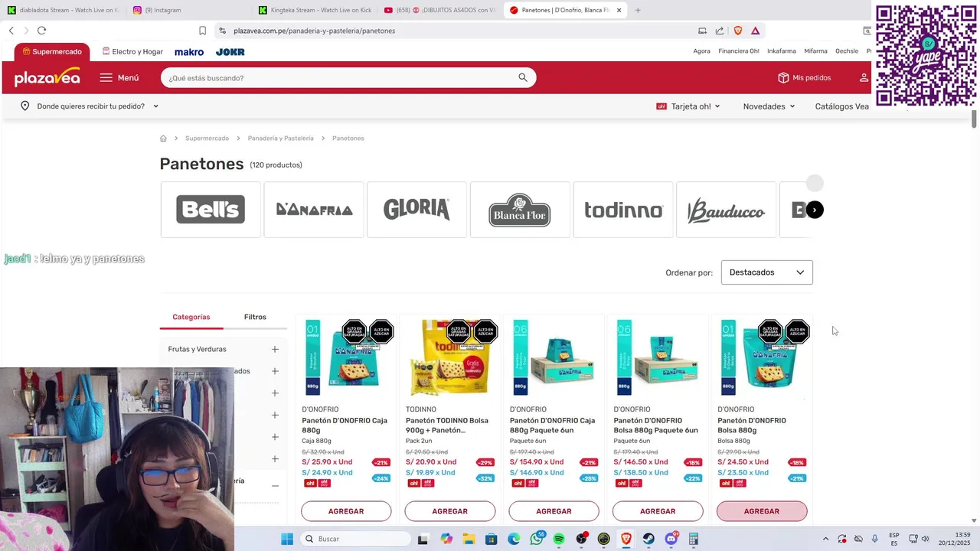Viewport: 980px width, 551px height.
Task: Bookmark this page via the bookmark icon
Action: (x=202, y=31)
